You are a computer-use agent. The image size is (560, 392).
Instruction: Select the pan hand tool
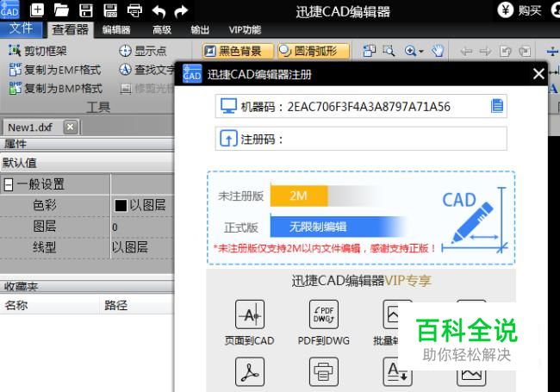(x=438, y=51)
